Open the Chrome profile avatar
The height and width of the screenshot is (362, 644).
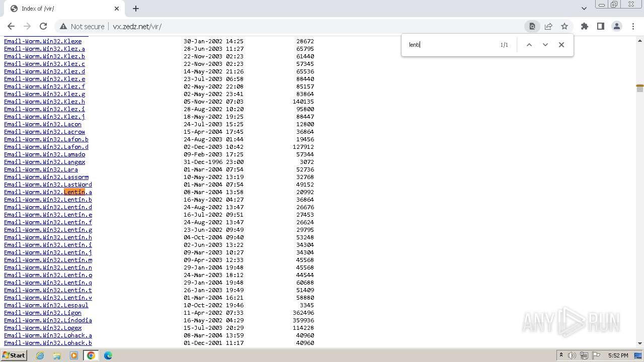point(616,27)
